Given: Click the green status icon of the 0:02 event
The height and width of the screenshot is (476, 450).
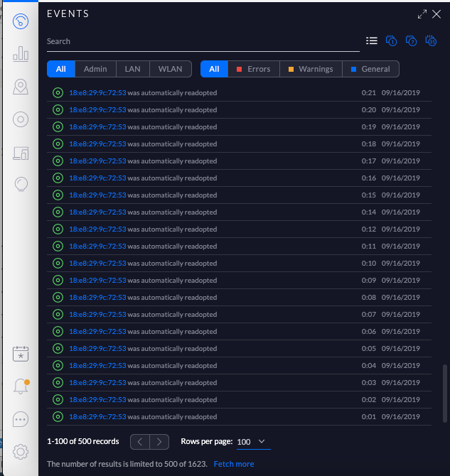Looking at the screenshot, I should coord(58,399).
